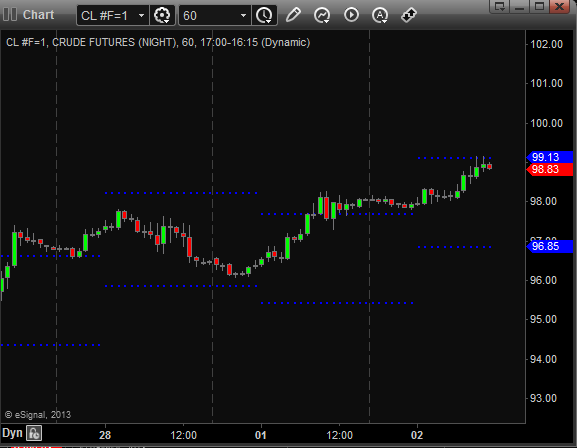Open the symbol dropdown CL #F=1
The image size is (577, 448).
pos(113,15)
